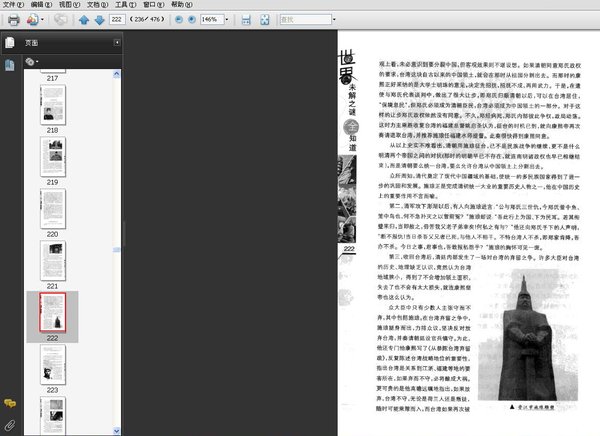The image size is (600, 436).
Task: Select highlighted page thumbnail 222
Action: [53, 312]
